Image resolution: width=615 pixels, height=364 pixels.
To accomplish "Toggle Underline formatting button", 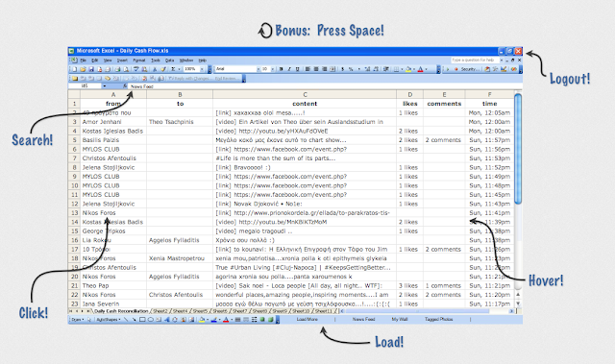I will pyautogui.click(x=297, y=69).
